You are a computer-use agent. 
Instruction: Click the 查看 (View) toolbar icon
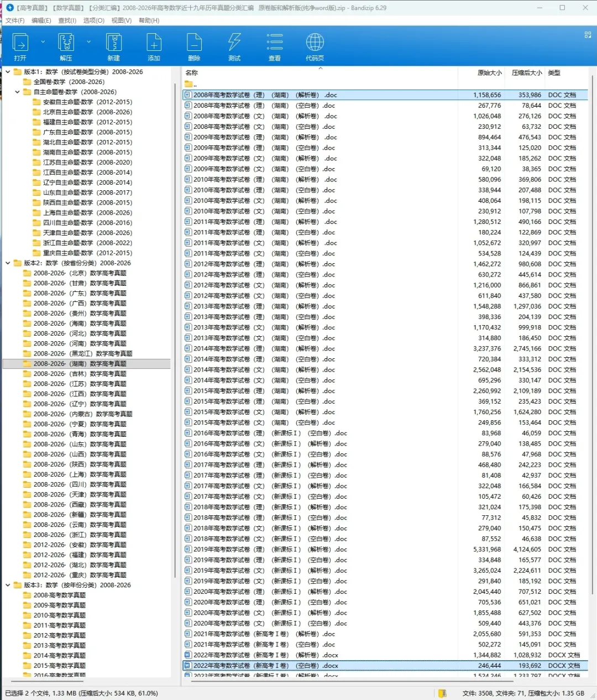pyautogui.click(x=275, y=43)
